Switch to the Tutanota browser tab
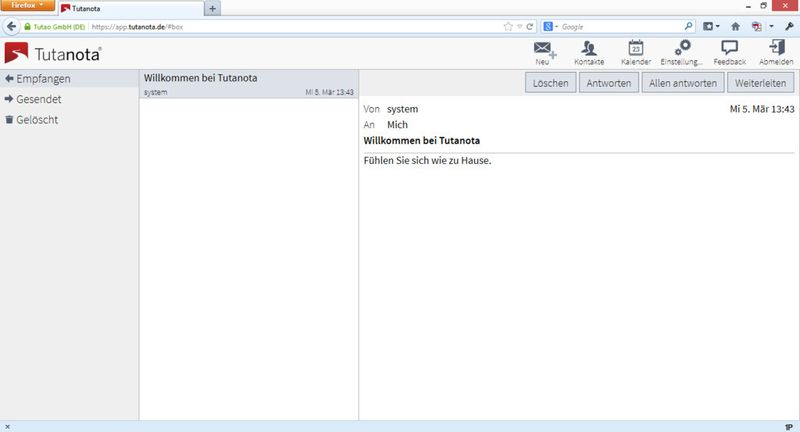 coord(131,8)
